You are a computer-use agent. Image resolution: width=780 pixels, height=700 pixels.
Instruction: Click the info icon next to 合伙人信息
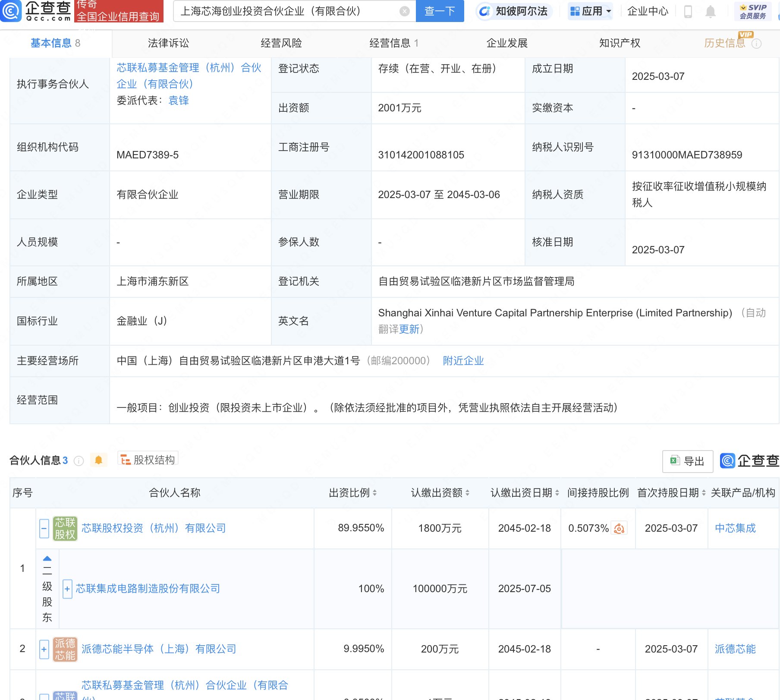(79, 461)
